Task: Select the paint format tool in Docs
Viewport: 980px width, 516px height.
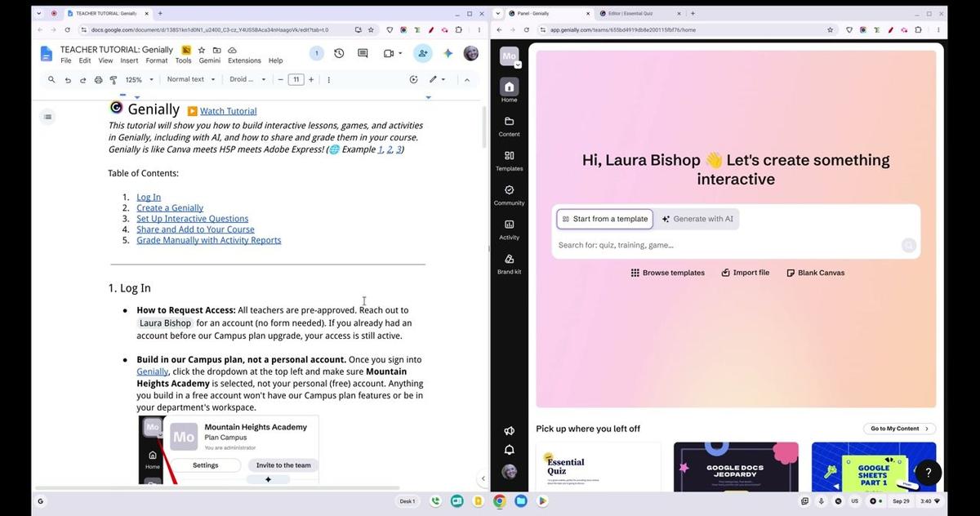Action: click(x=113, y=79)
